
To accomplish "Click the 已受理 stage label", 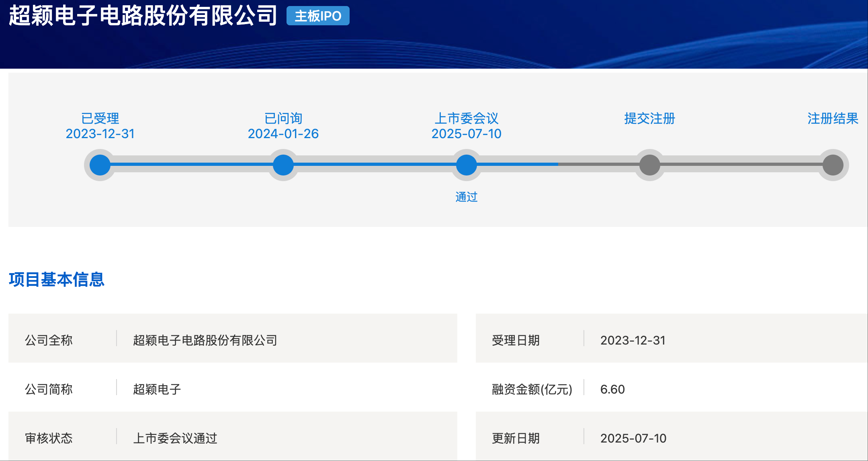I will pyautogui.click(x=100, y=118).
